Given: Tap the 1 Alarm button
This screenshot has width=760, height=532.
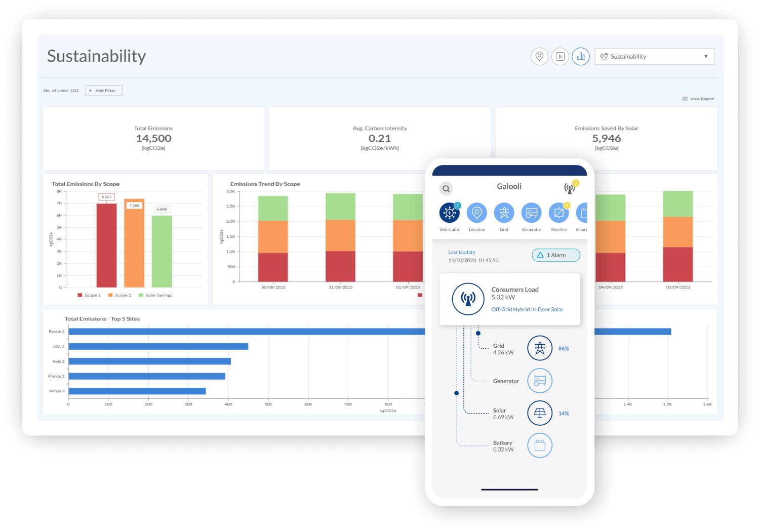Looking at the screenshot, I should (x=555, y=255).
